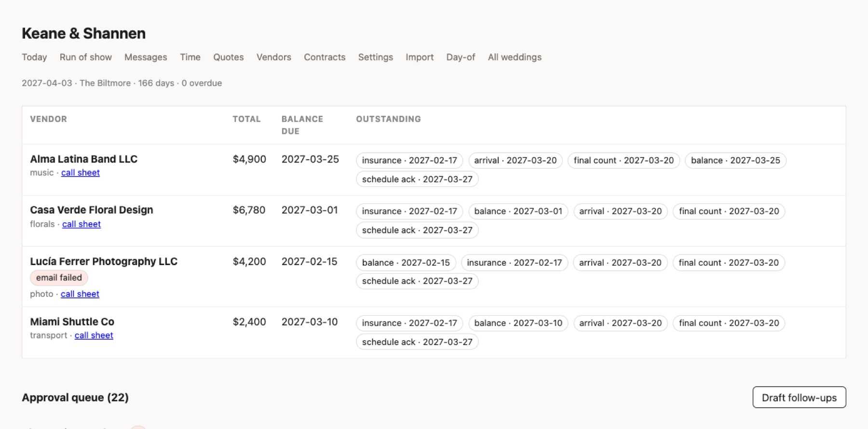
Task: Open Casa Verde Floral Design call sheet
Action: click(81, 224)
